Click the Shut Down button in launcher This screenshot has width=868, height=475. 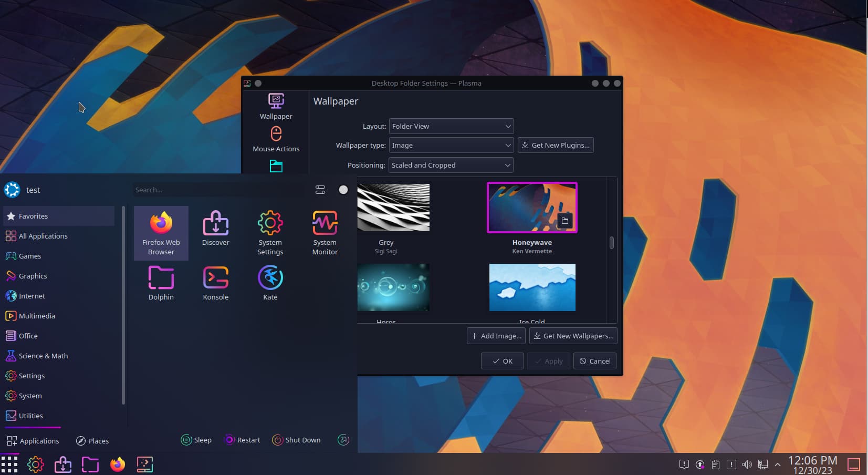coord(296,440)
